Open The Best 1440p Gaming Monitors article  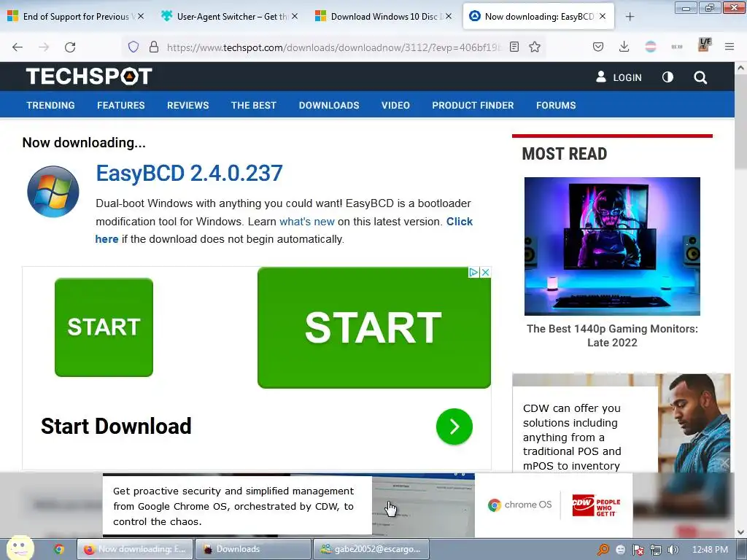(x=612, y=335)
